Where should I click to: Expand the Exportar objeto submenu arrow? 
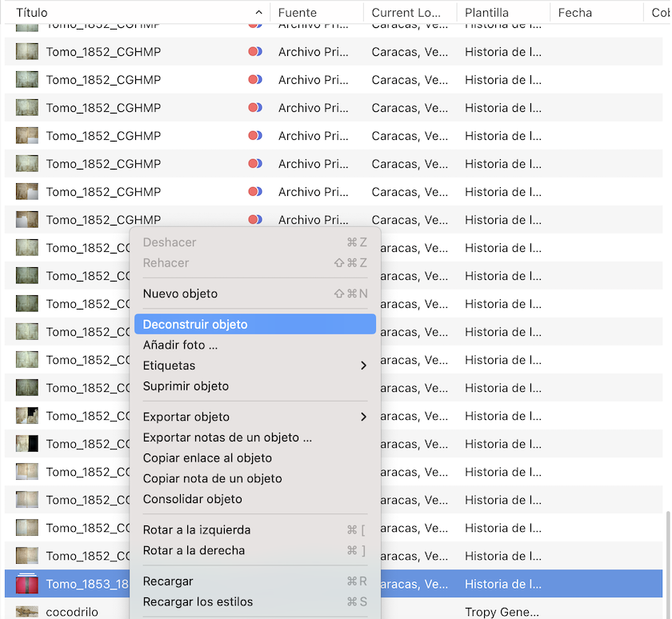tap(363, 417)
